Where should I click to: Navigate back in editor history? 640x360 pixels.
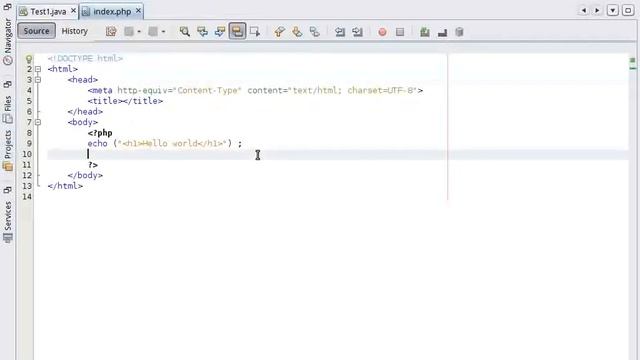(x=129, y=31)
